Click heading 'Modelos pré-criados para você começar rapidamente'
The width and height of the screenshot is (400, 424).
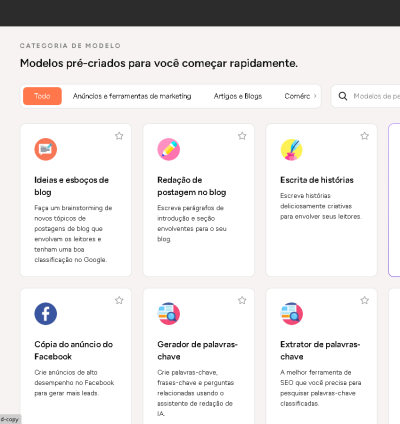click(159, 63)
